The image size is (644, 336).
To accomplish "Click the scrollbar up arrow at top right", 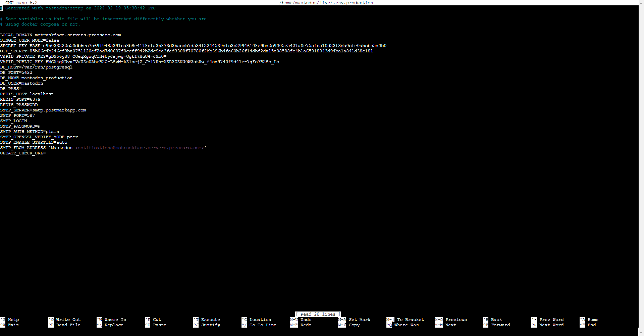I will pyautogui.click(x=641, y=3).
